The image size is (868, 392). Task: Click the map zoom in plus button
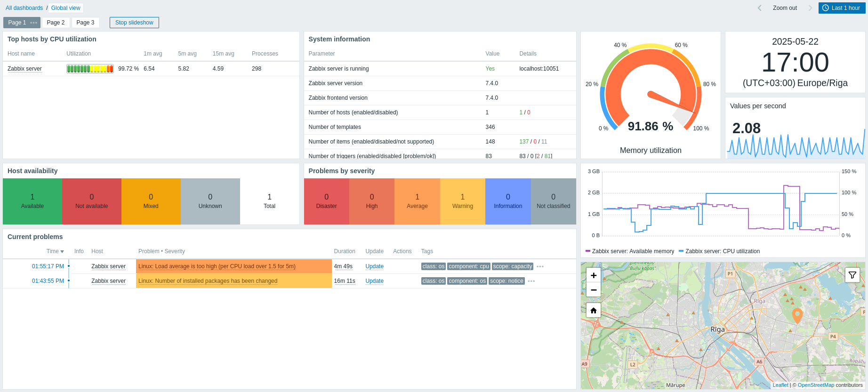pos(594,275)
